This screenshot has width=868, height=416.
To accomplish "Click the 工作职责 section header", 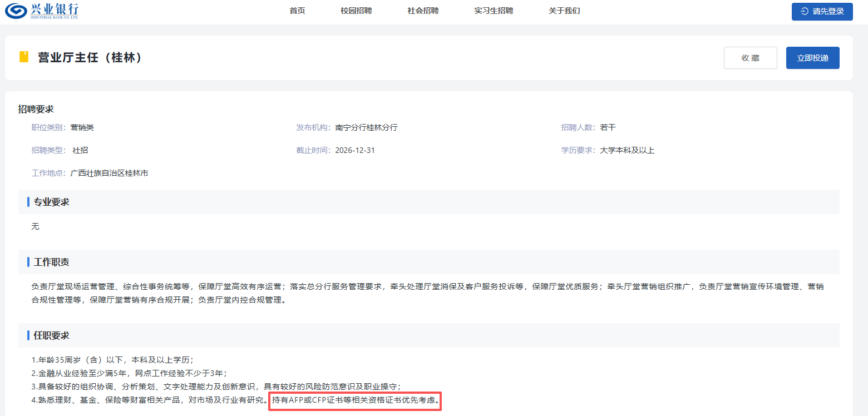I will [x=51, y=262].
